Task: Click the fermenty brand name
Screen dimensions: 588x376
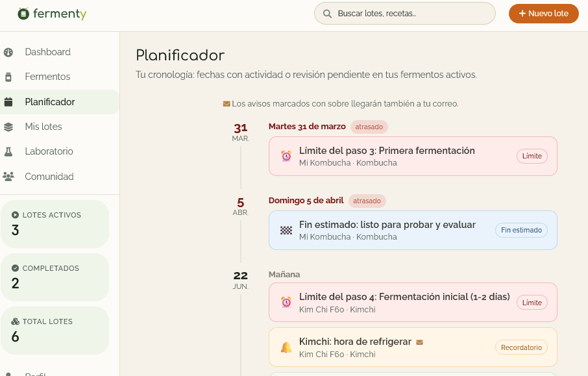Action: [60, 14]
